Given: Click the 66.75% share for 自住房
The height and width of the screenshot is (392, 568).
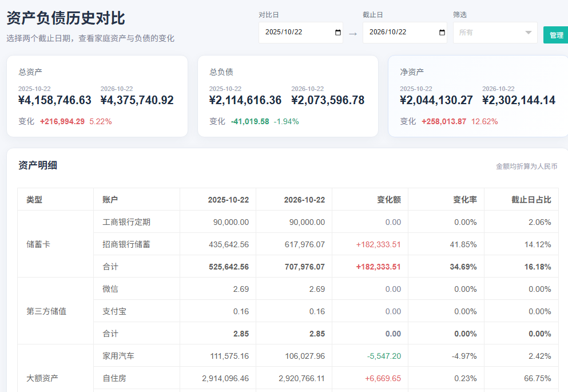Looking at the screenshot, I should coord(538,379).
